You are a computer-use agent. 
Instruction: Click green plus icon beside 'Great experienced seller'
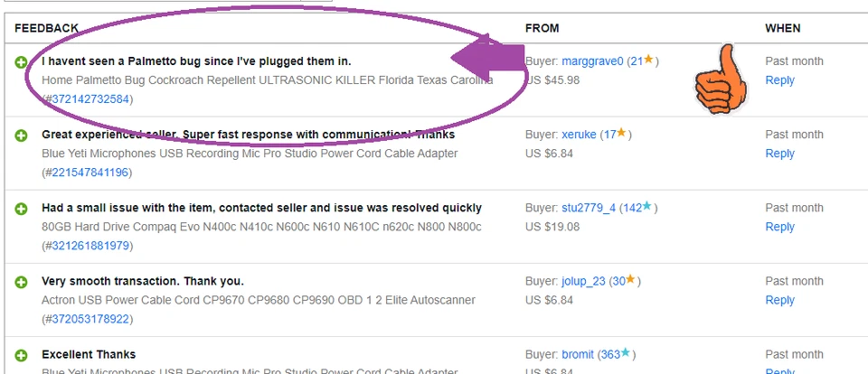pos(21,136)
